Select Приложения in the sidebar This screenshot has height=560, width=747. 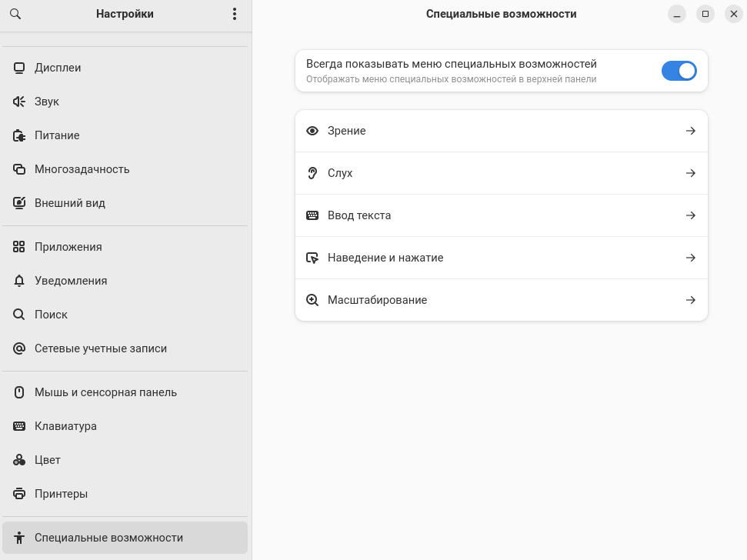68,247
